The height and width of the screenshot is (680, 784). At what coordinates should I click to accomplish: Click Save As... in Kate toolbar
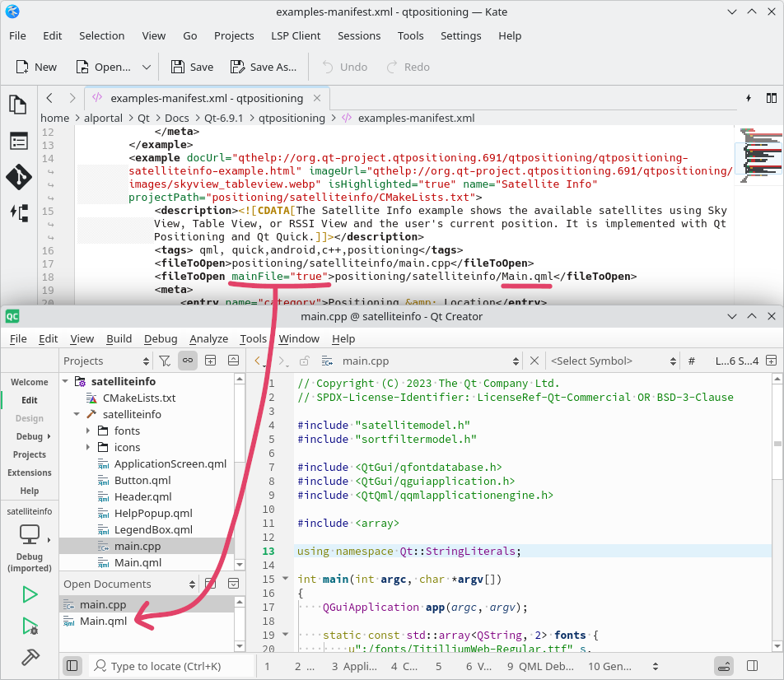[264, 67]
